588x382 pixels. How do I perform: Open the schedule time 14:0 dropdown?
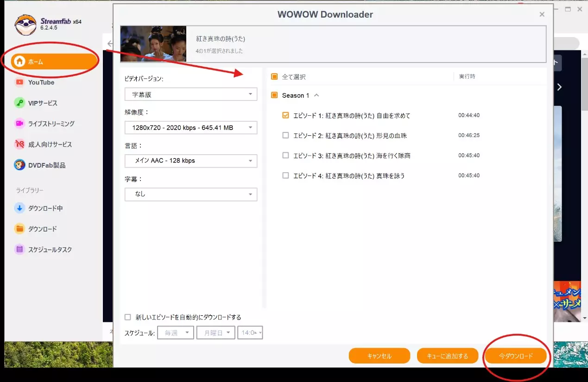(250, 332)
